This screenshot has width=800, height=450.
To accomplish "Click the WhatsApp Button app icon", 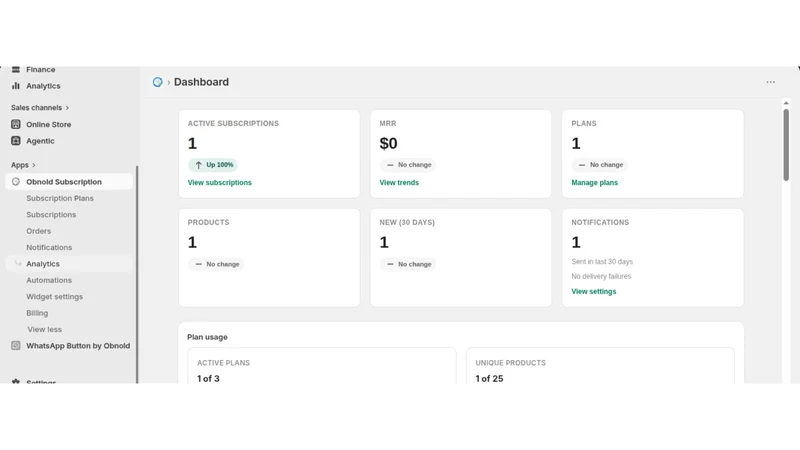I will (16, 345).
